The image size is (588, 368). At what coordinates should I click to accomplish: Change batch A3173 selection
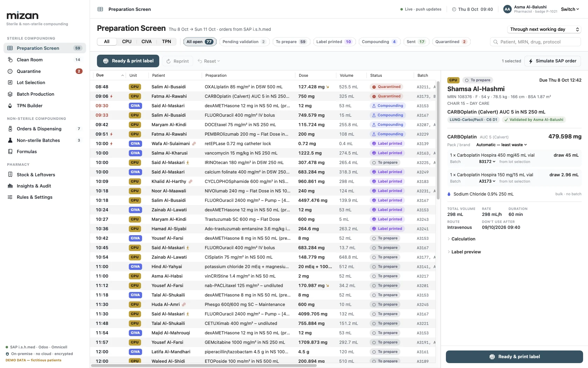tap(487, 181)
